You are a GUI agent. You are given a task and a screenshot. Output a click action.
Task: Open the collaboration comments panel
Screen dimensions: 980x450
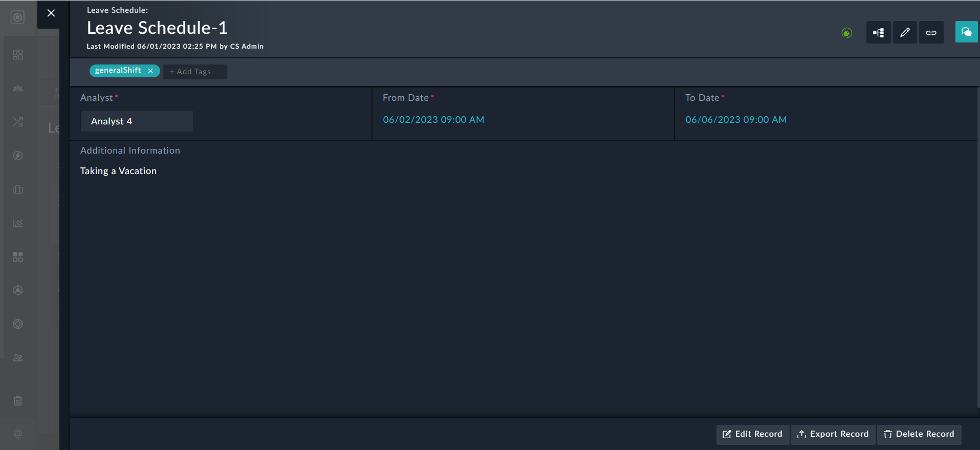(966, 32)
